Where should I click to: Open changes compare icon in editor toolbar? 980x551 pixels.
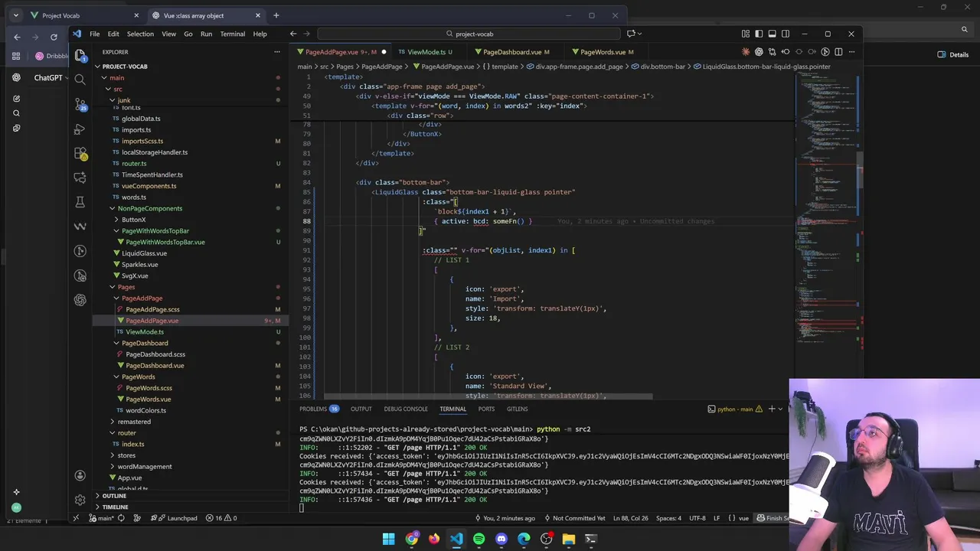(x=773, y=52)
